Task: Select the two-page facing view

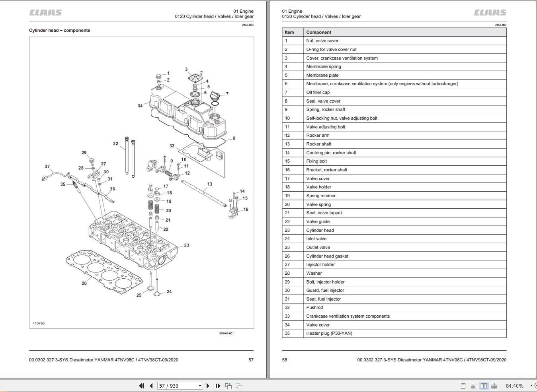Action: [484, 386]
